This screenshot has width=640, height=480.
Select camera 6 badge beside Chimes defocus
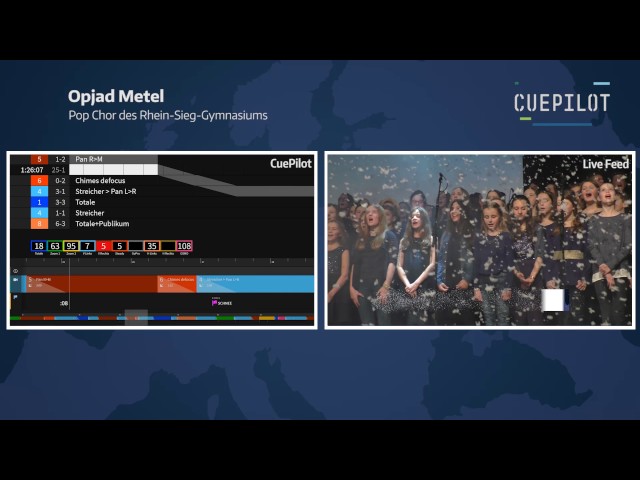(x=39, y=180)
